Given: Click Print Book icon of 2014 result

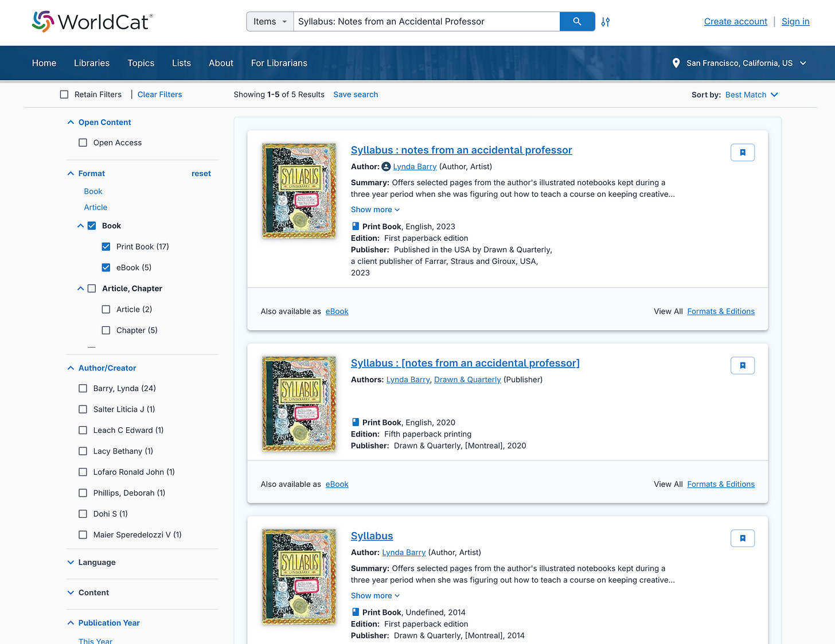Looking at the screenshot, I should pos(356,612).
